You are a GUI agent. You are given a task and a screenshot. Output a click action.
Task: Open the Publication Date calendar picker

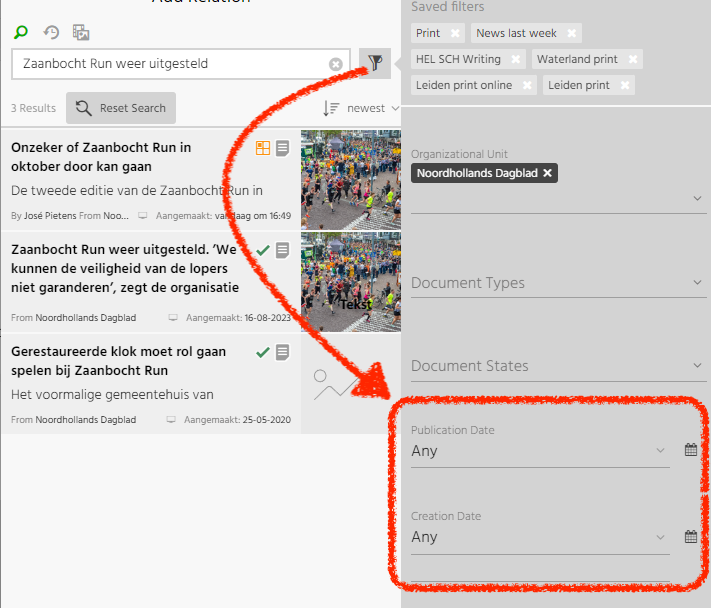[690, 450]
